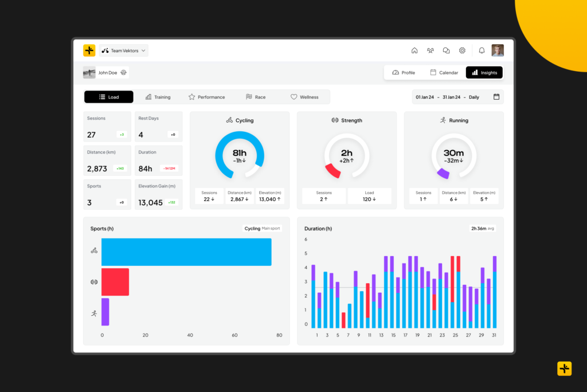The height and width of the screenshot is (392, 587).
Task: Open the team members icon
Action: (x=431, y=50)
